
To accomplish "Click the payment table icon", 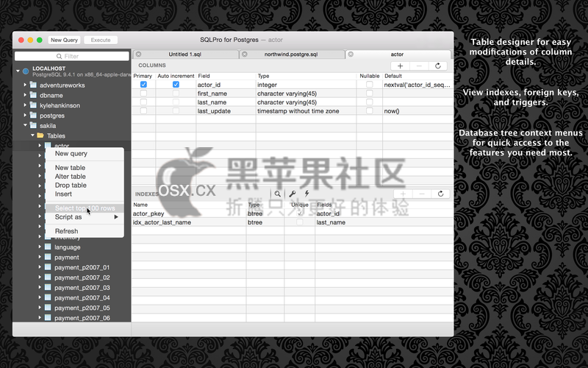I will click(48, 257).
